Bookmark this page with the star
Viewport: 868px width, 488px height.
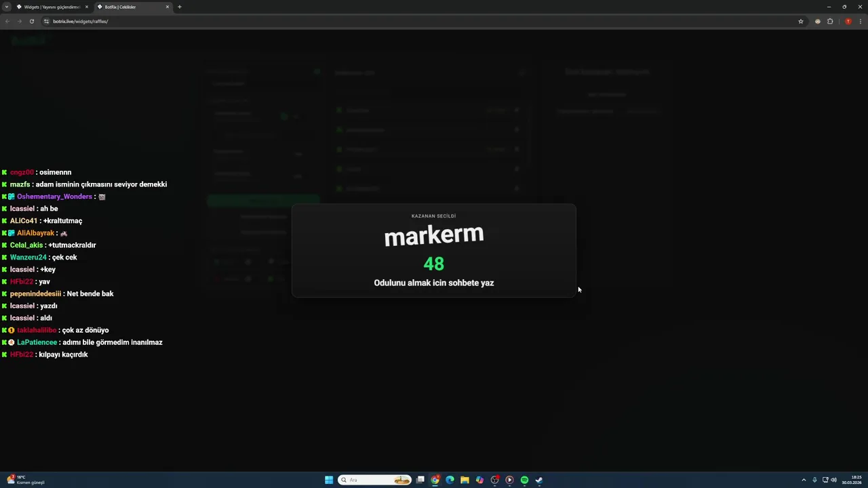click(800, 21)
